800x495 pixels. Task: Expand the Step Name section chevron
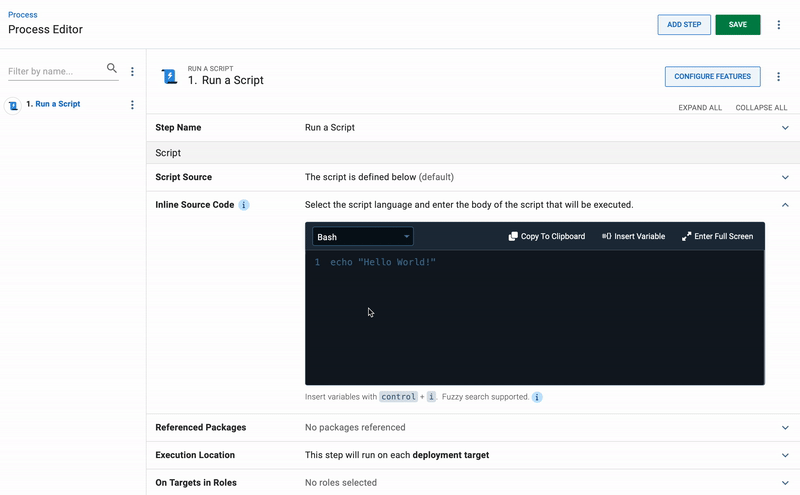785,128
